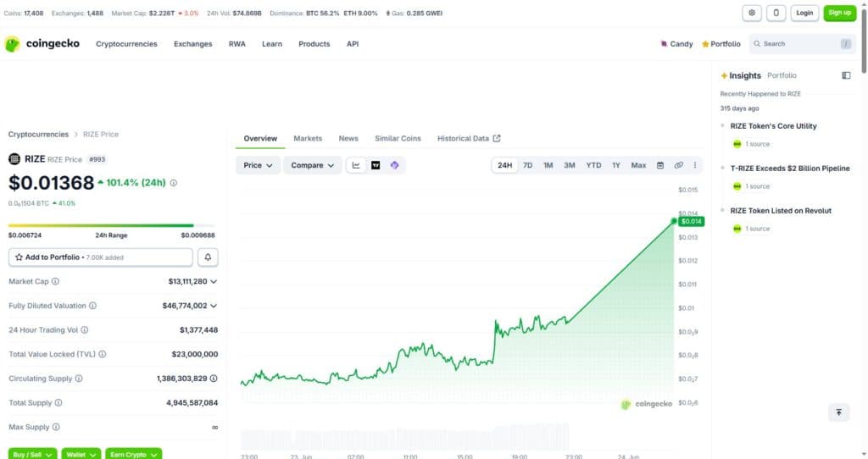Switch to the Markets tab
The height and width of the screenshot is (459, 868).
point(308,138)
